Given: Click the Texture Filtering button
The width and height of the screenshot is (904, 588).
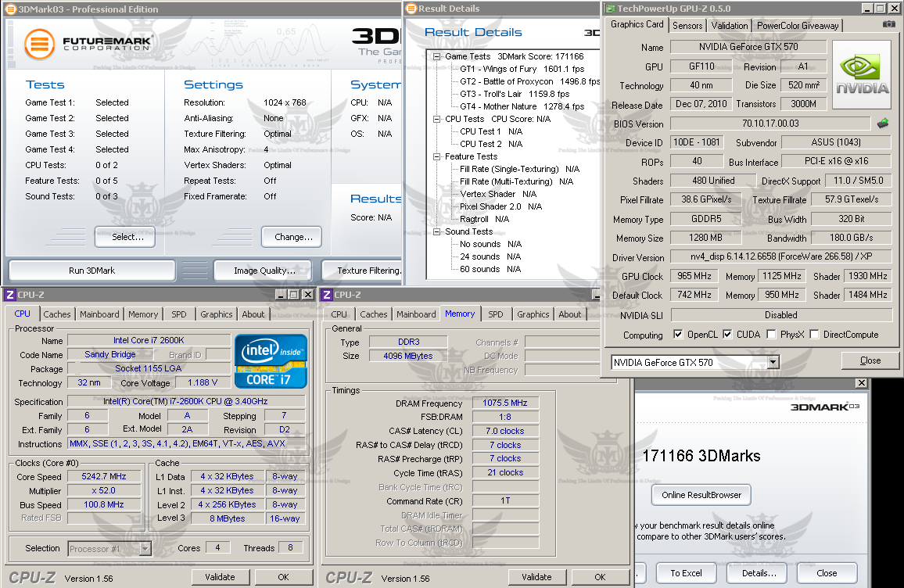Looking at the screenshot, I should coord(362,271).
